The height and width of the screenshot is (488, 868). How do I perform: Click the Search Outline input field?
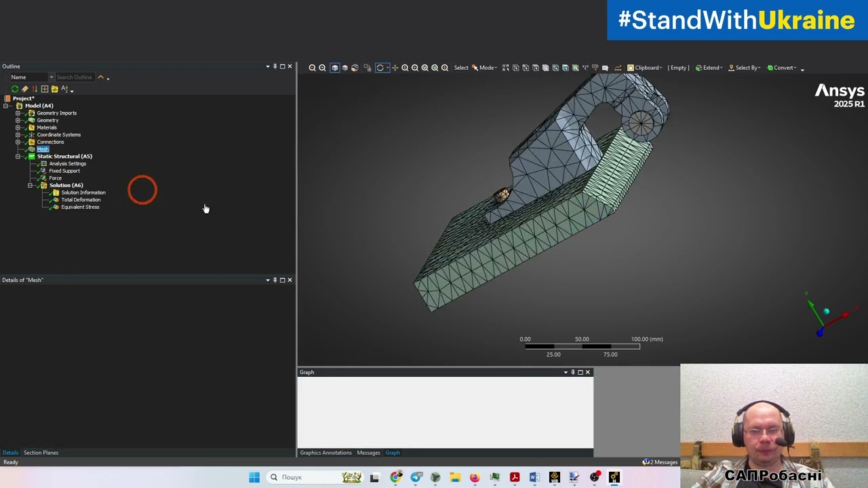coord(75,77)
